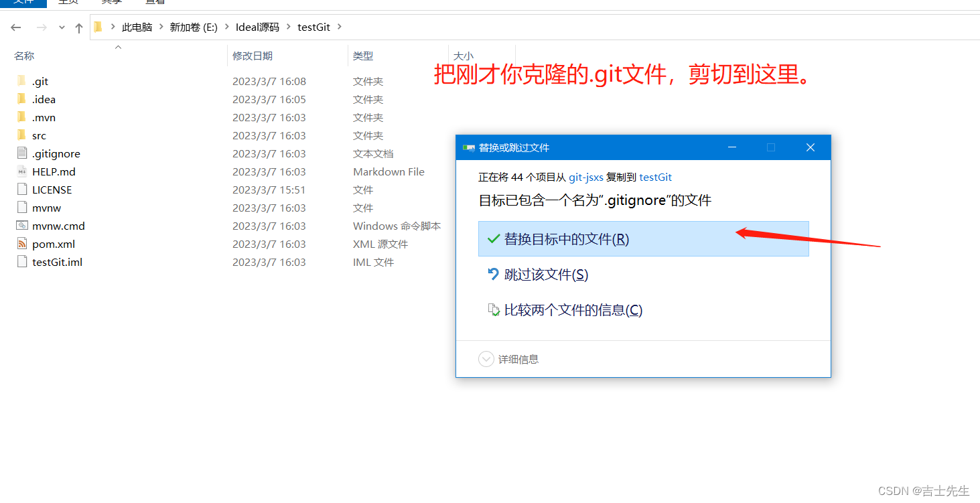Open git-jsxs source link in dialog
The width and height of the screenshot is (980, 503).
pos(586,177)
